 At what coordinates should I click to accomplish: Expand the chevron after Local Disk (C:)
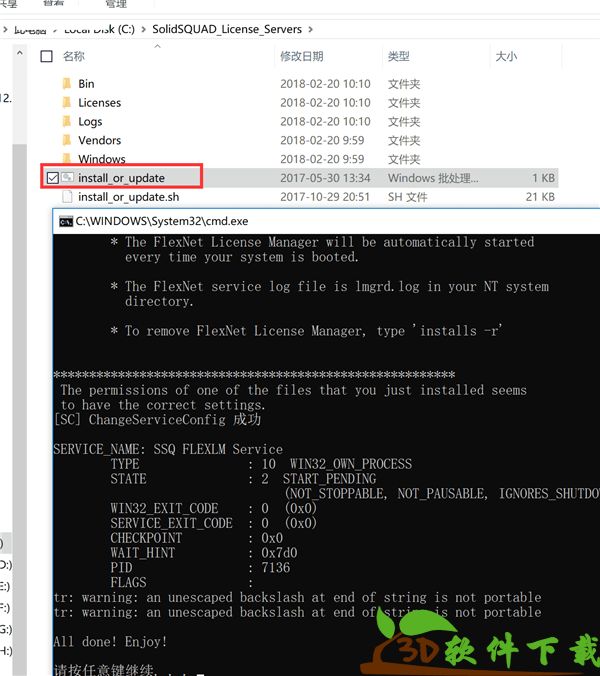point(143,29)
